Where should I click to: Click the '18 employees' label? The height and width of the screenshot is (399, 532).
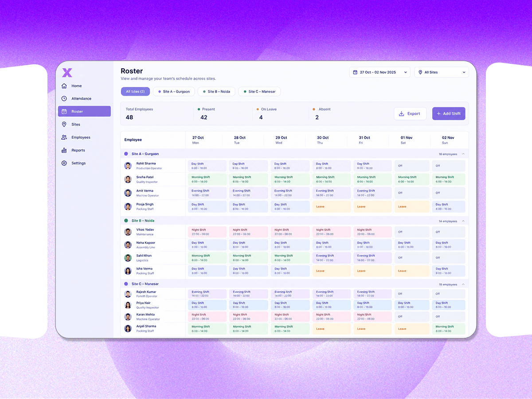(448, 285)
